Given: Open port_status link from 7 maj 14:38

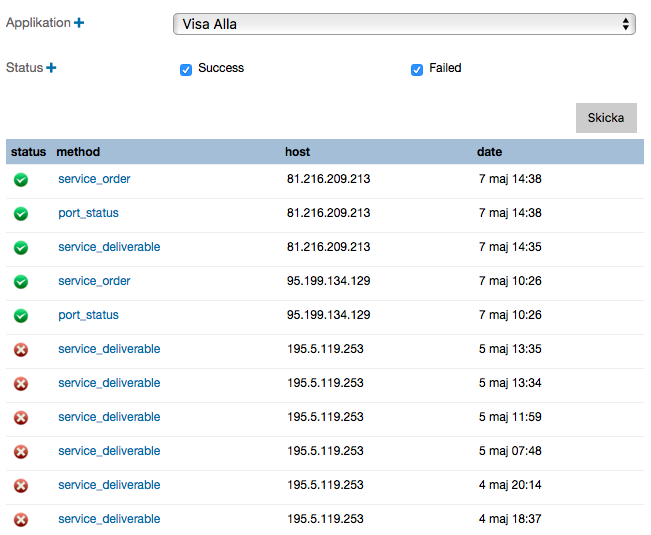Looking at the screenshot, I should point(88,213).
